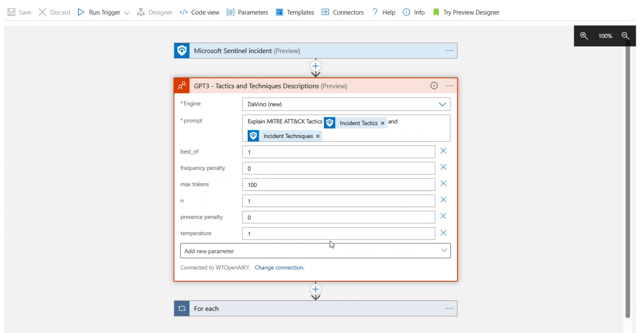
Task: Remove the Incident Techniques token from prompt
Action: pyautogui.click(x=318, y=136)
